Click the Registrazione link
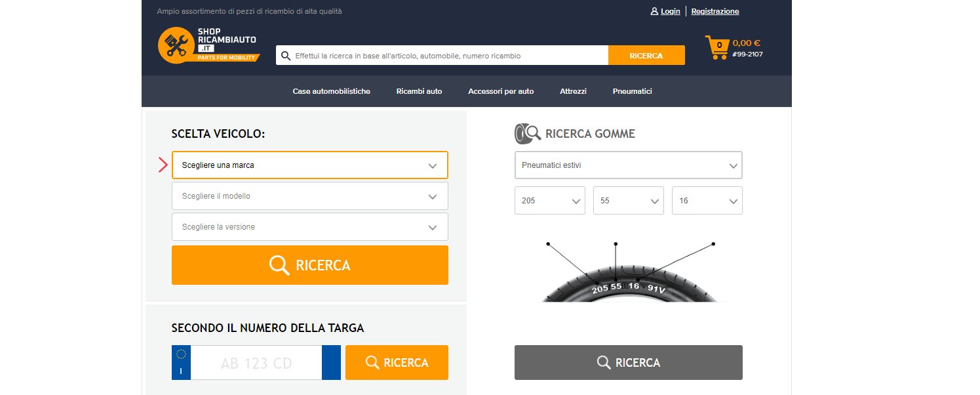 click(715, 11)
